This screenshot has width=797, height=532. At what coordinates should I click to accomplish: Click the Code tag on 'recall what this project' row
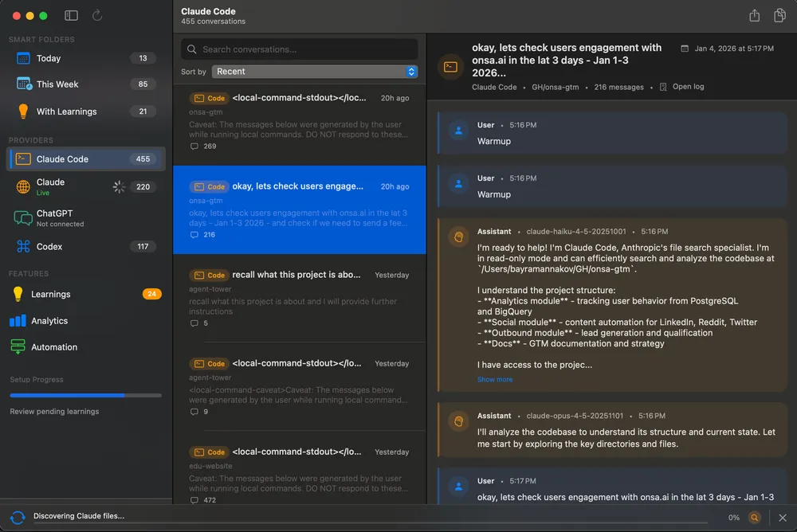(x=208, y=275)
